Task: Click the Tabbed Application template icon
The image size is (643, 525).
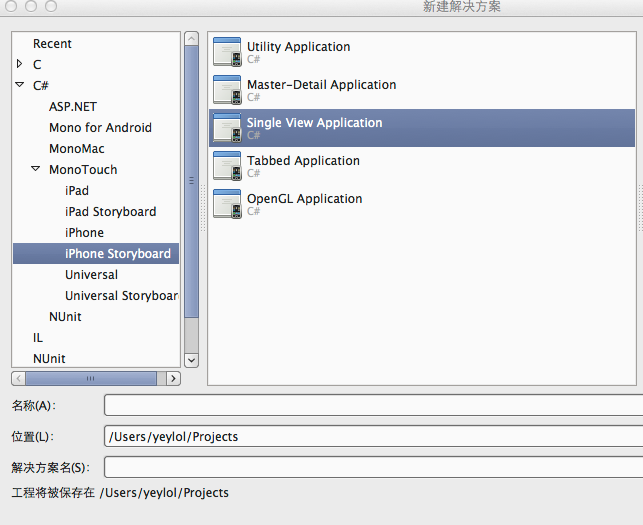Action: tap(227, 166)
